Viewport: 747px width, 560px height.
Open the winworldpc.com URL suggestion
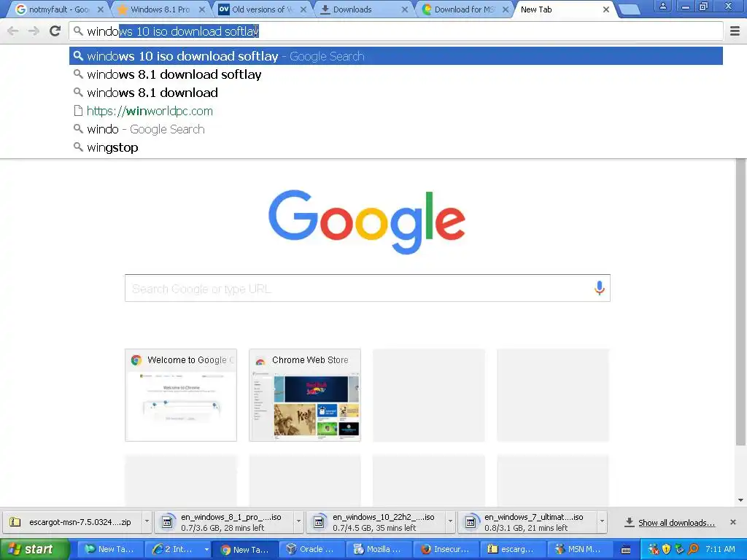click(396, 111)
